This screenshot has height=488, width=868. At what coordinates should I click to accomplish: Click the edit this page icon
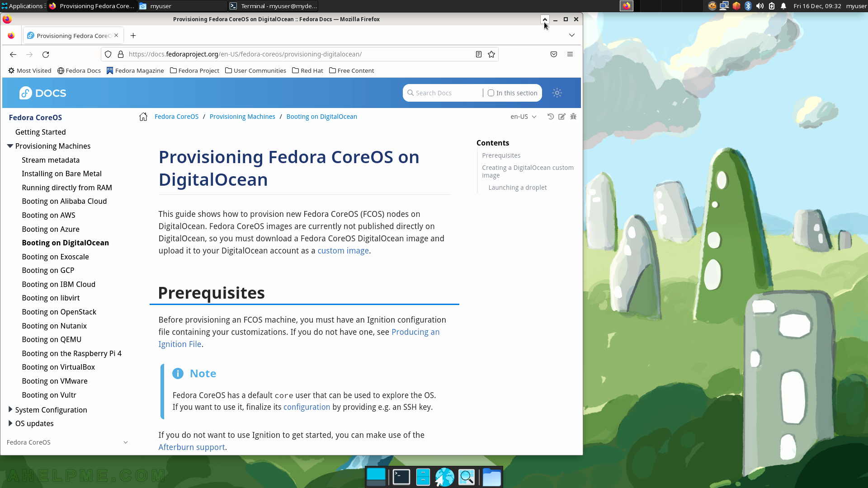[562, 117]
